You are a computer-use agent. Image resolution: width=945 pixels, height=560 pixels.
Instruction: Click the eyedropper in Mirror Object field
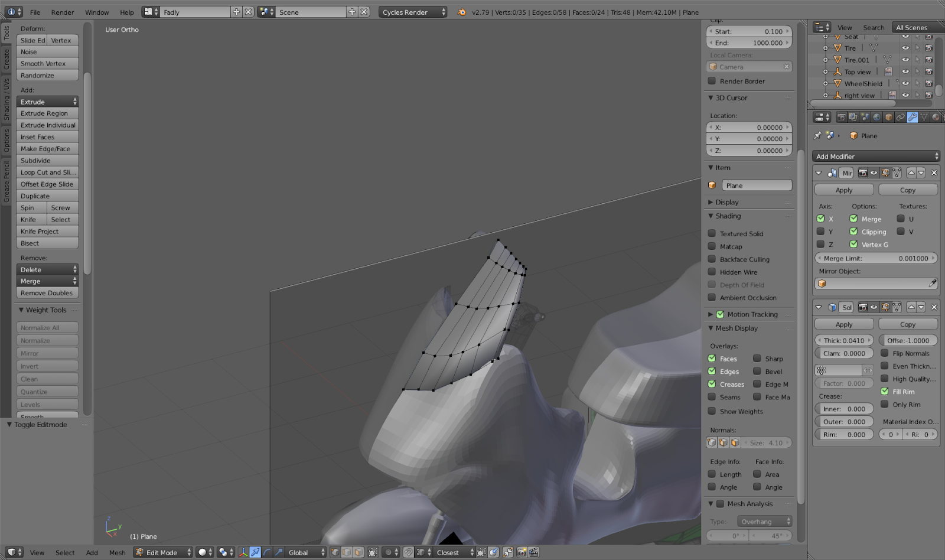[x=933, y=284]
